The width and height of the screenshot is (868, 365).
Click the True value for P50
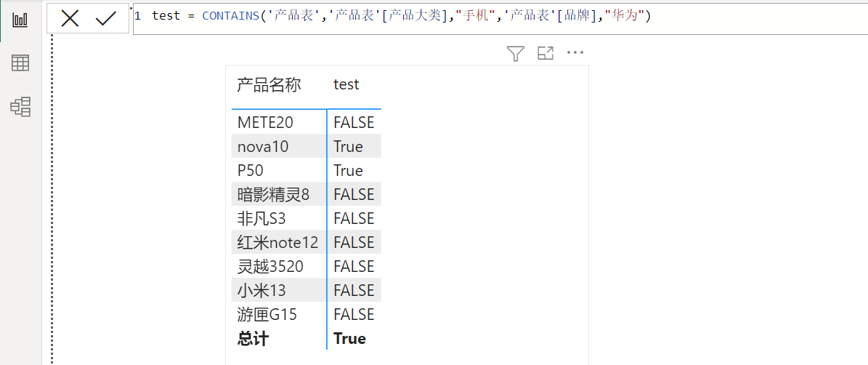[x=348, y=170]
